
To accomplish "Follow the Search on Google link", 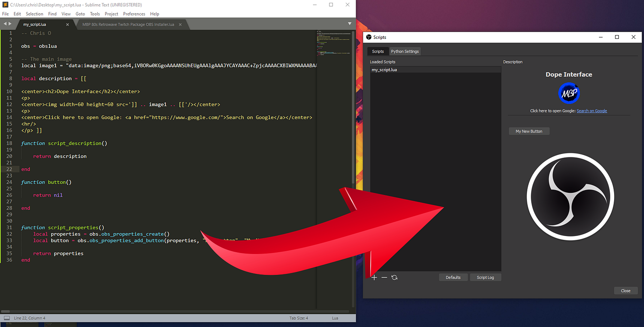I will tap(592, 110).
